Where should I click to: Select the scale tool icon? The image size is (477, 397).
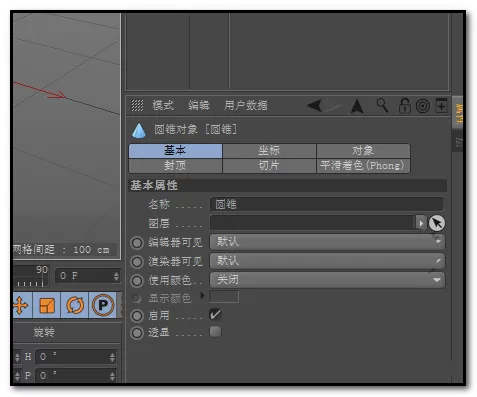point(47,305)
